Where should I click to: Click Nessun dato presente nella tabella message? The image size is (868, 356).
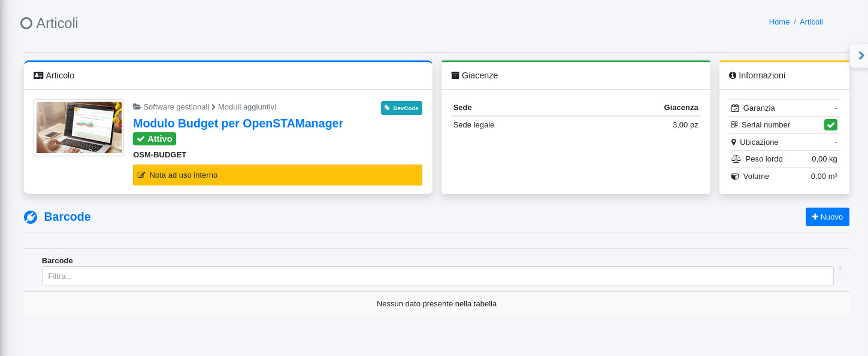[x=437, y=303]
